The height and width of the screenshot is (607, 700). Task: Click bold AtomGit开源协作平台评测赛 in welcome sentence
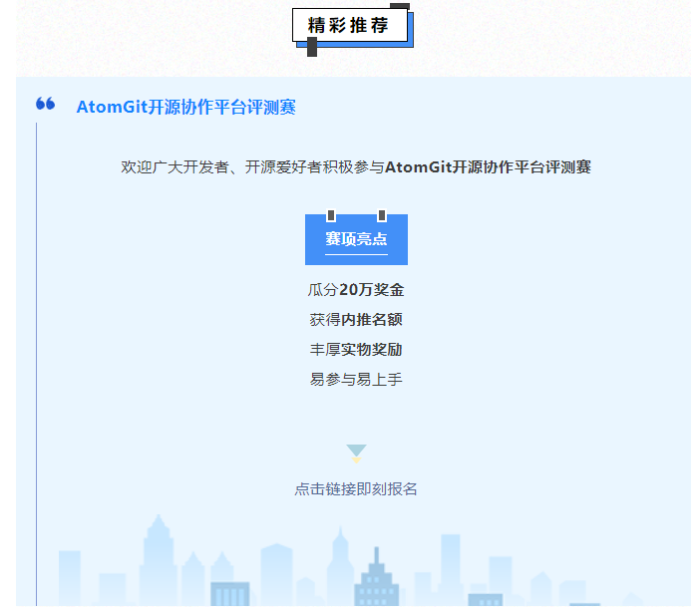[x=488, y=167]
